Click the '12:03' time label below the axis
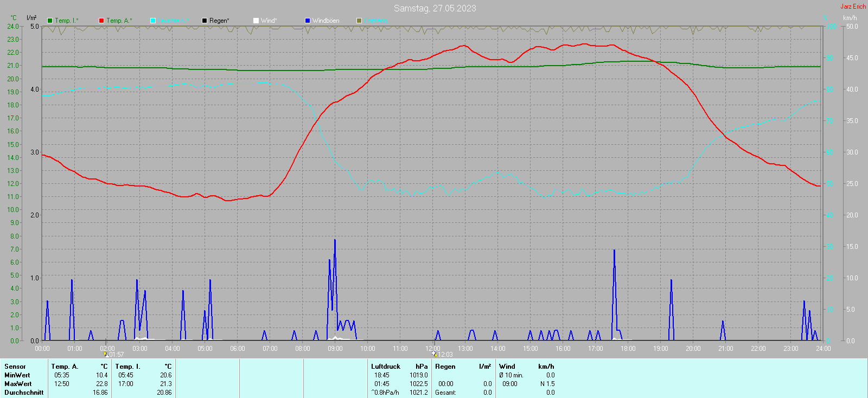 (x=445, y=355)
